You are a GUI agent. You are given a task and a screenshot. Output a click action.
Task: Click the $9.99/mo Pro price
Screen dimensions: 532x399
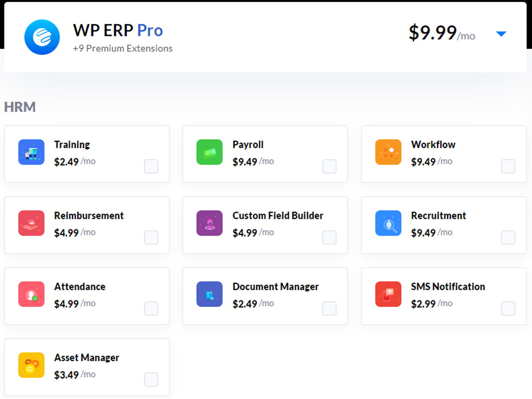click(442, 33)
